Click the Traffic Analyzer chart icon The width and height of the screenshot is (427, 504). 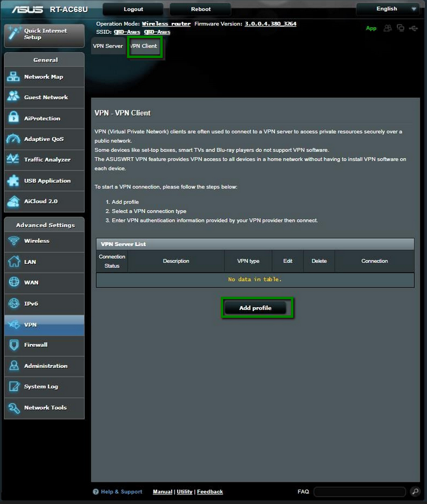(13, 159)
